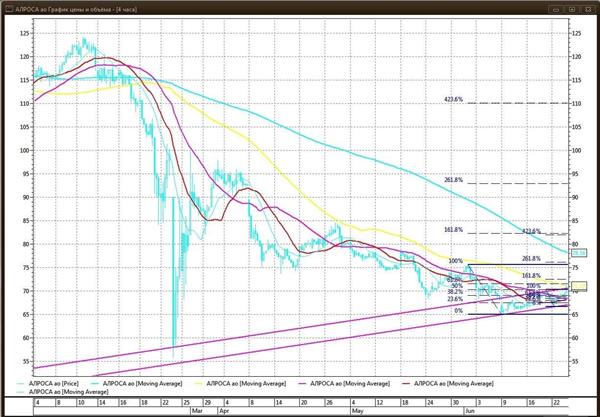Image resolution: width=600 pixels, height=417 pixels.
Task: Click date tick 26 on the time axis
Action: (x=329, y=402)
